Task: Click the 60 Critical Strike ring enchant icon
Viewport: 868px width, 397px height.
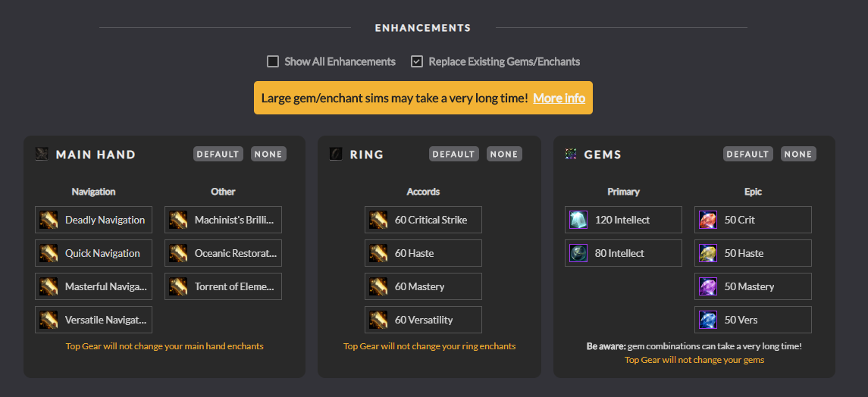Action: click(x=378, y=220)
